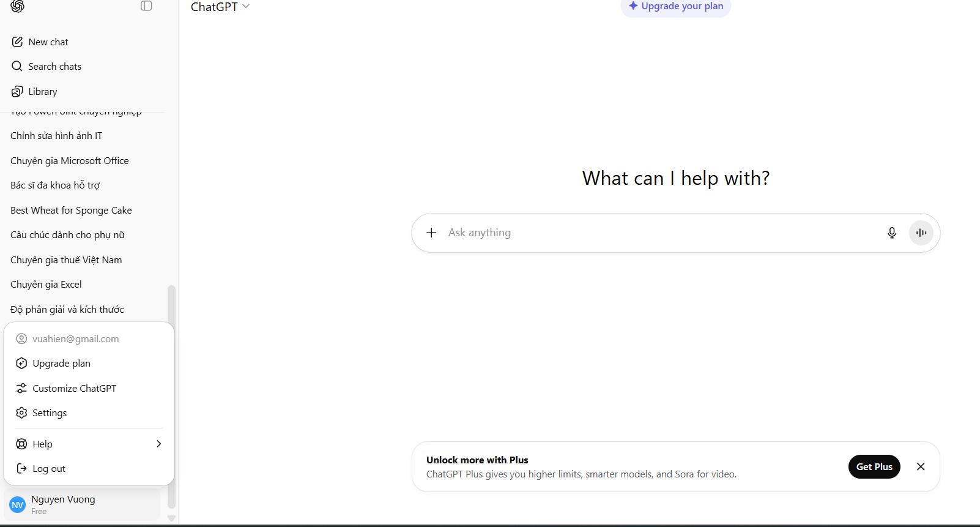Click the plus attachment icon

click(431, 233)
